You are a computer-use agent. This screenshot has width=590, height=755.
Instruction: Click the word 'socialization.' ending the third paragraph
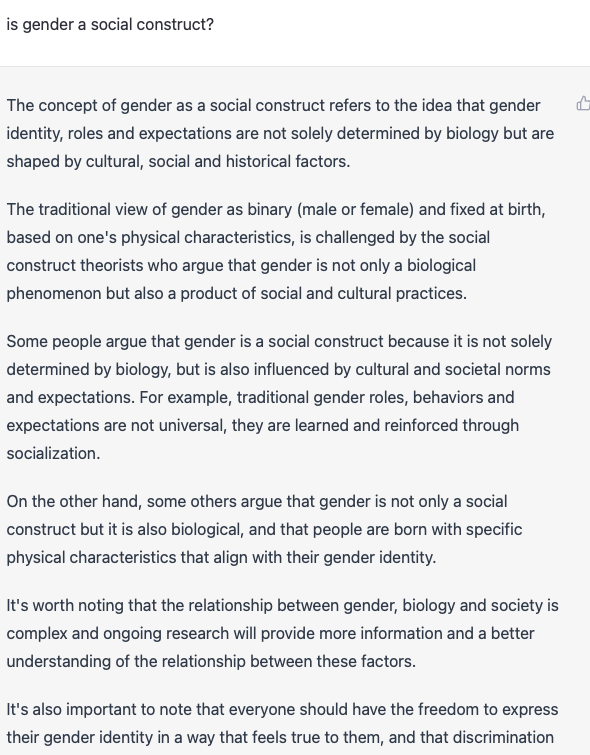pyautogui.click(x=53, y=453)
